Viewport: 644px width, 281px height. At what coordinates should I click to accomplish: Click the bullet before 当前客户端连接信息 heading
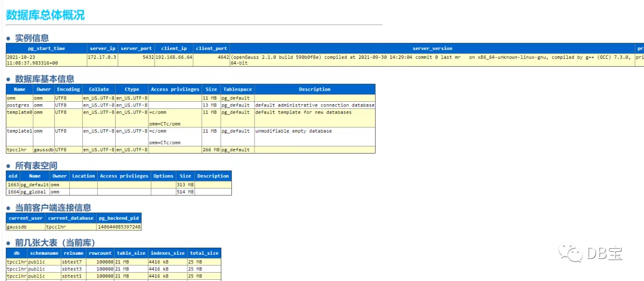(x=8, y=208)
